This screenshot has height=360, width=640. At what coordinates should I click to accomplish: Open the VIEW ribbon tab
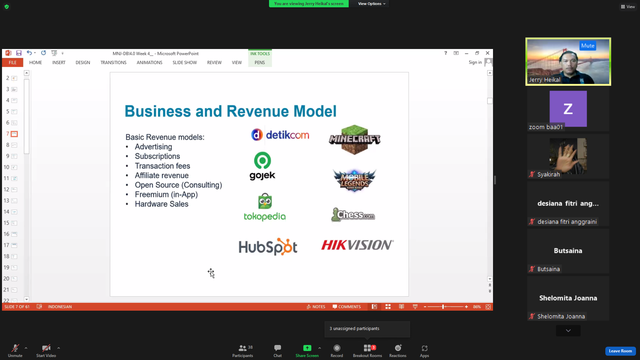click(237, 62)
